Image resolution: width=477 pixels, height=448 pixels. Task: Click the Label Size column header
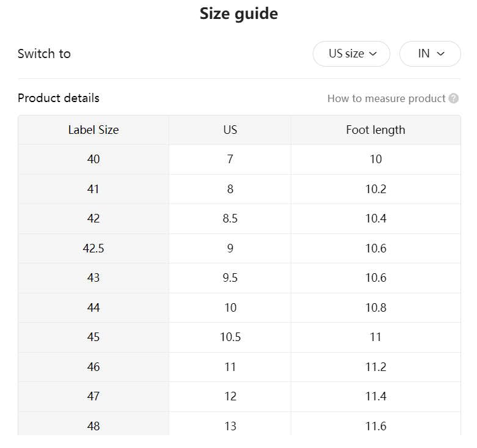click(x=93, y=130)
